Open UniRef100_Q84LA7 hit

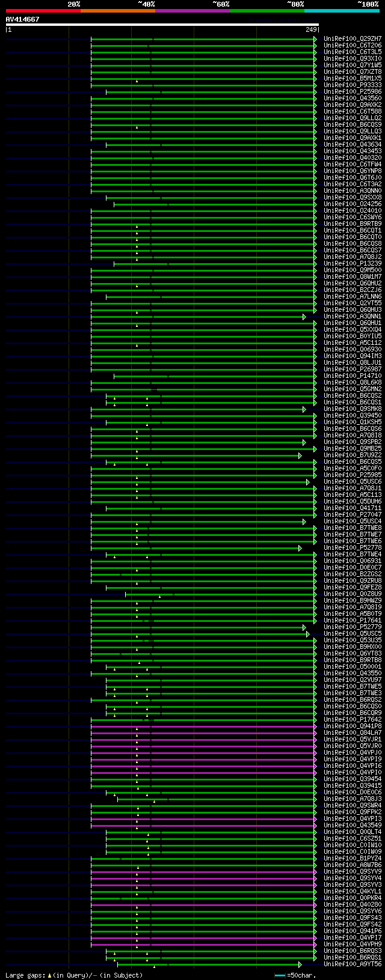353,733
